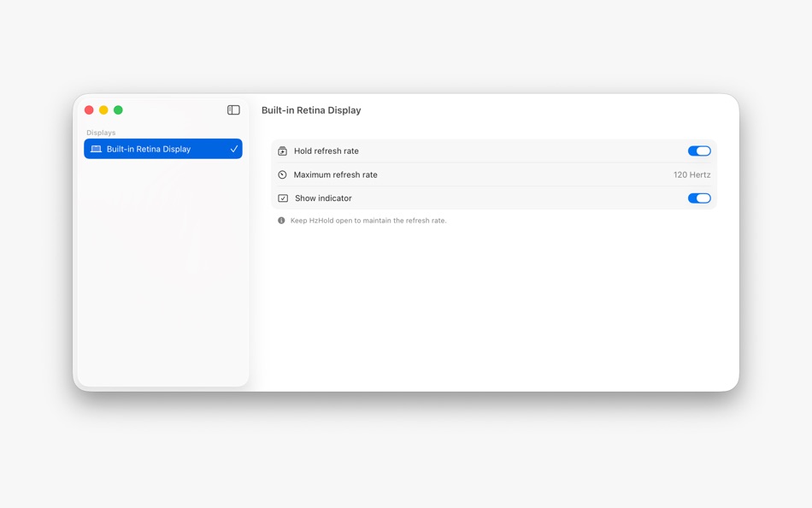Click the Show indicator checkbox-style icon
Image resolution: width=812 pixels, height=508 pixels.
[x=283, y=198]
